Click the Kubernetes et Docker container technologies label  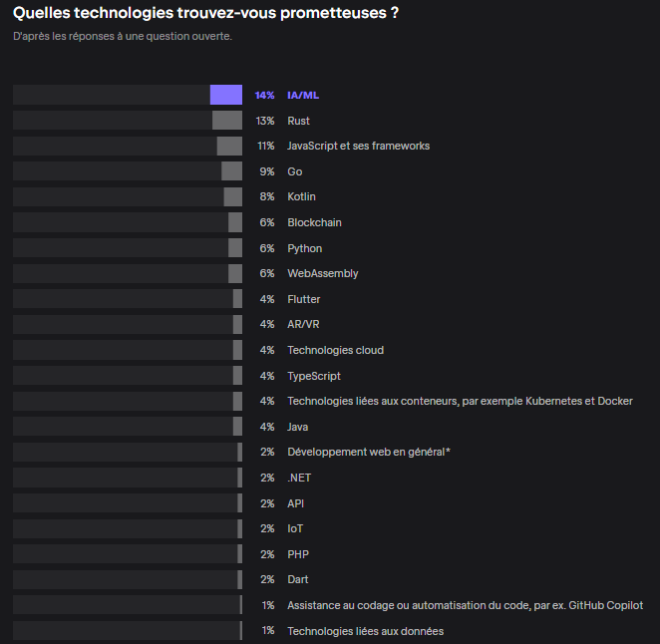tap(460, 401)
